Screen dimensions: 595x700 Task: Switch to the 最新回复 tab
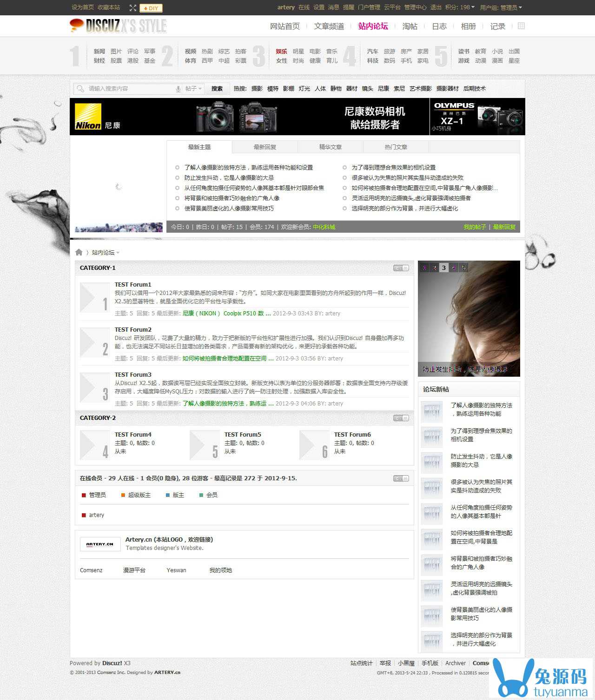pyautogui.click(x=265, y=147)
